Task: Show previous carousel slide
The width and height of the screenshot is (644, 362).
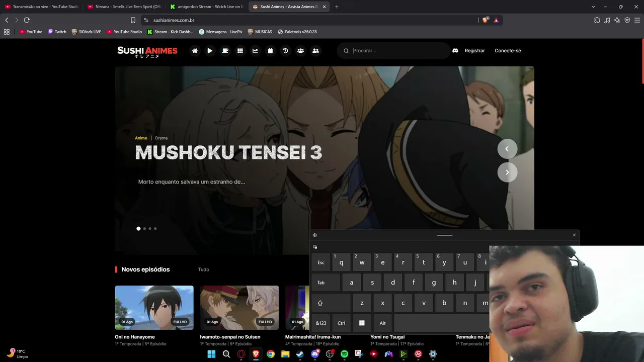Action: tap(507, 149)
